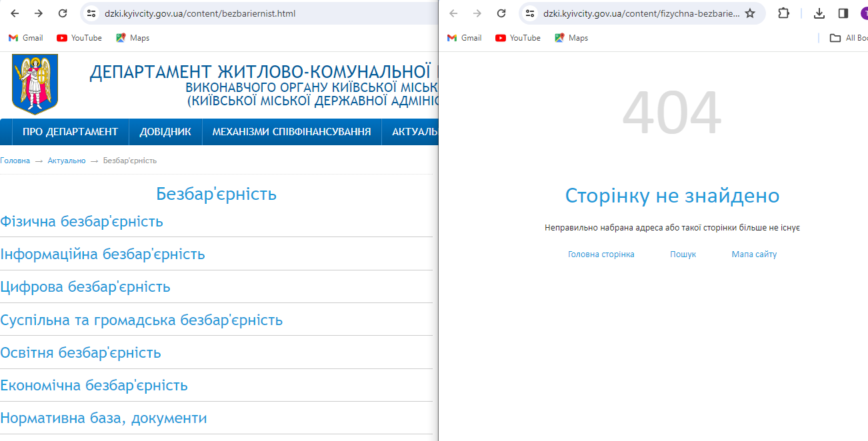
Task: Click back arrow on the 404 page window
Action: click(x=453, y=12)
